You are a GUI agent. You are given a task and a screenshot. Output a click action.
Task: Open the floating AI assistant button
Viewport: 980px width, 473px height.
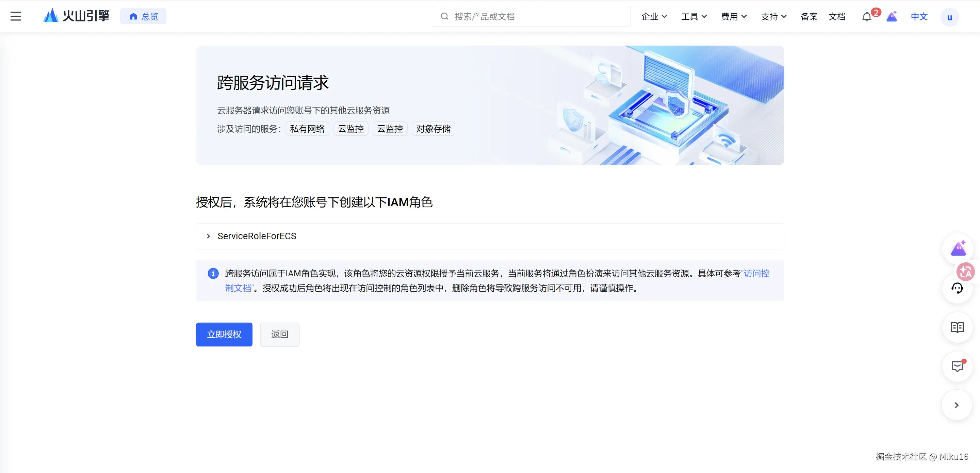pos(958,248)
